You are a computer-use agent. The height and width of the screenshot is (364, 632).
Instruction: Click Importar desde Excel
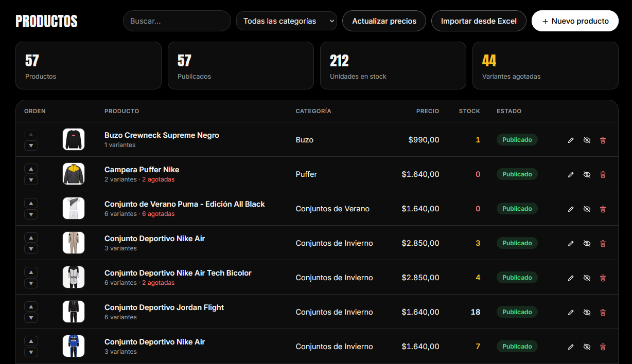(479, 21)
